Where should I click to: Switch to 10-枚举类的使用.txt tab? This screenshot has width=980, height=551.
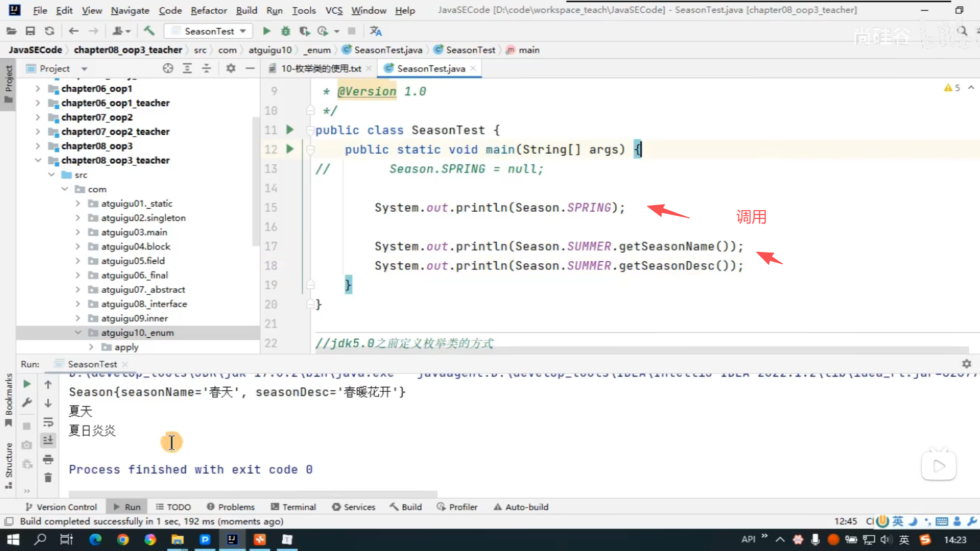coord(321,68)
